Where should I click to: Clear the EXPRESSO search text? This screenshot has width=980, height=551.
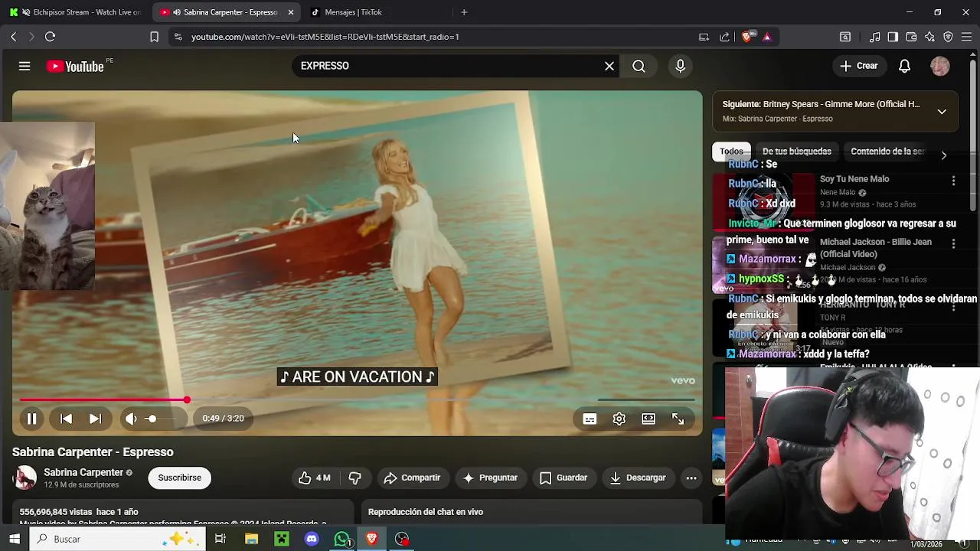609,67
